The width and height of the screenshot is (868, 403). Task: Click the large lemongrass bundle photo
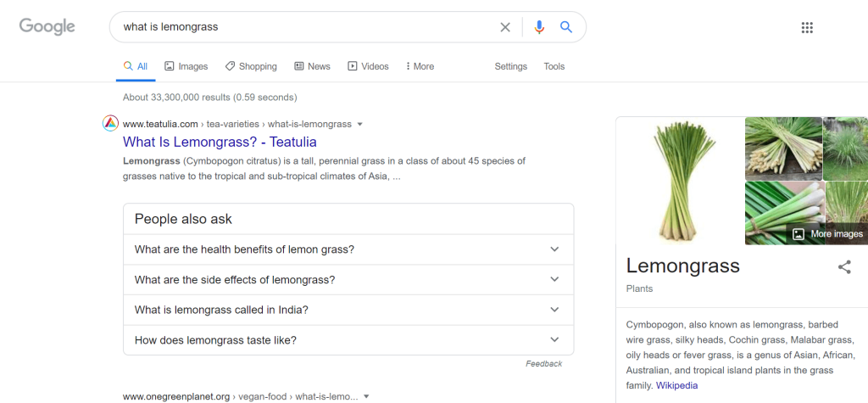coord(680,180)
